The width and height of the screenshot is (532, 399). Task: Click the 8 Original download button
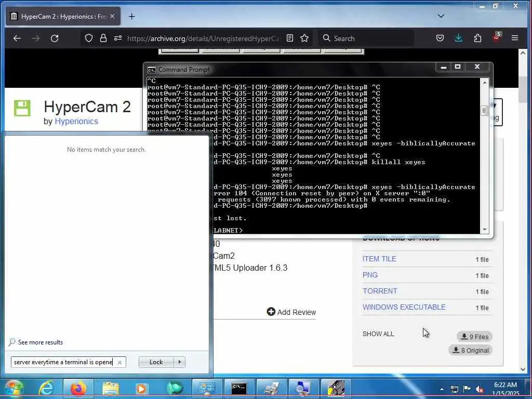(470, 350)
